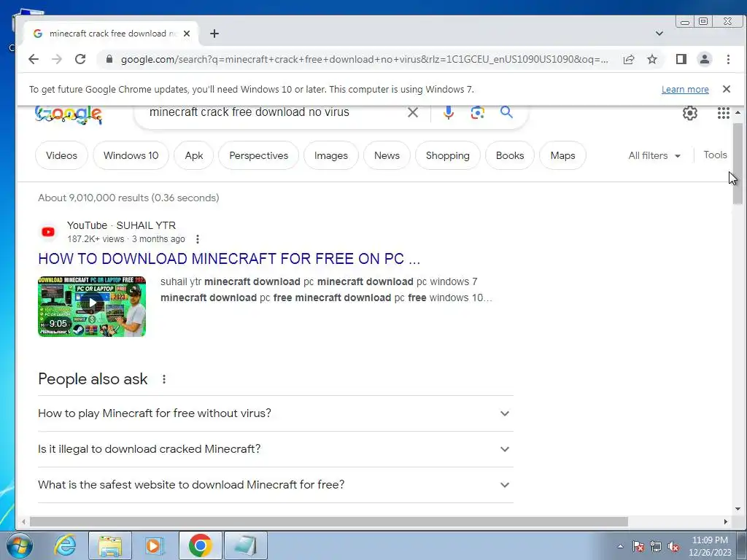Dismiss the Windows 7 update notice
747x560 pixels.
pyautogui.click(x=727, y=89)
